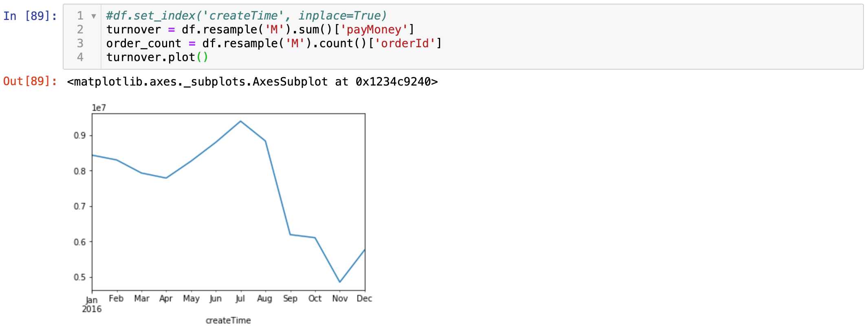
Task: Click the Dec x-axis label
Action: [364, 299]
